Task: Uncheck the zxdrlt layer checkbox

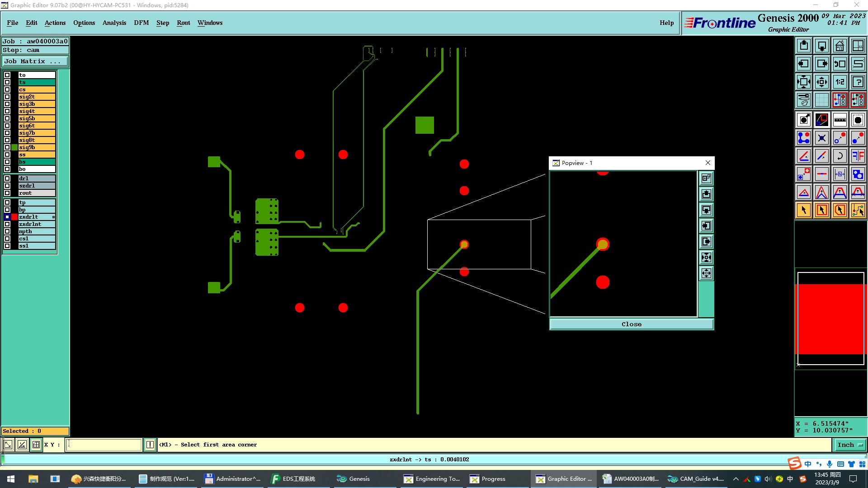Action: [7, 217]
